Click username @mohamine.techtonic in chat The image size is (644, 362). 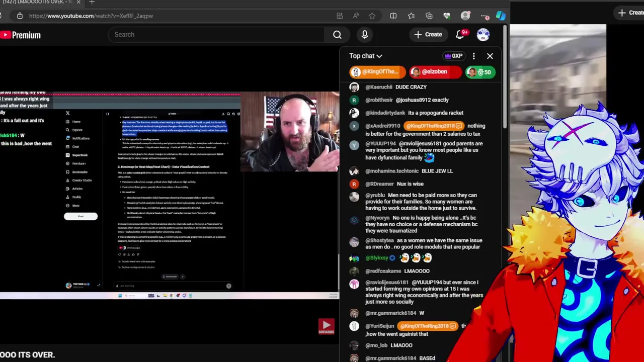coord(392,171)
